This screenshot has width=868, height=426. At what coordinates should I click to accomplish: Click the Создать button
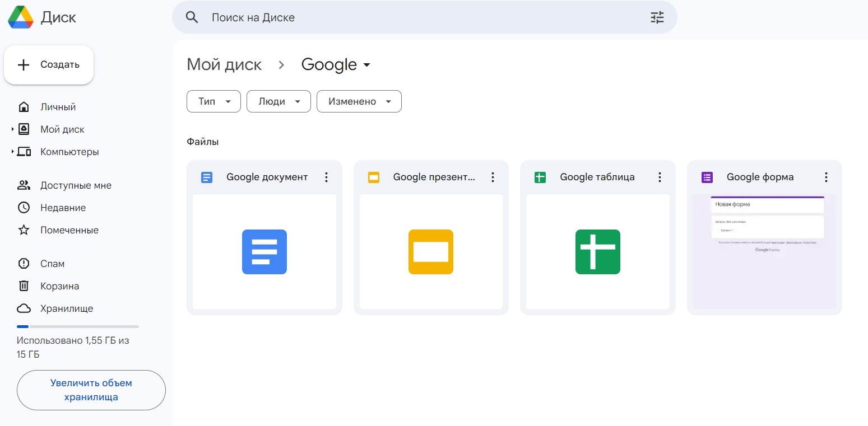49,65
